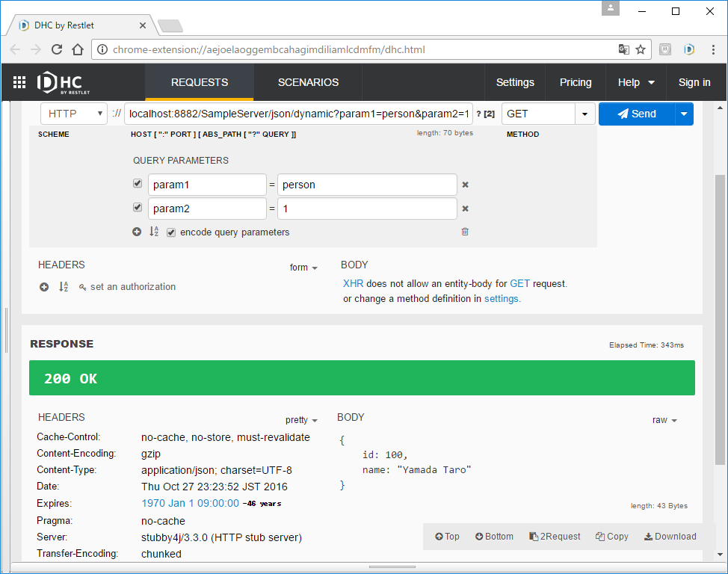Click the request URL input field
This screenshot has width=728, height=574.
298,114
